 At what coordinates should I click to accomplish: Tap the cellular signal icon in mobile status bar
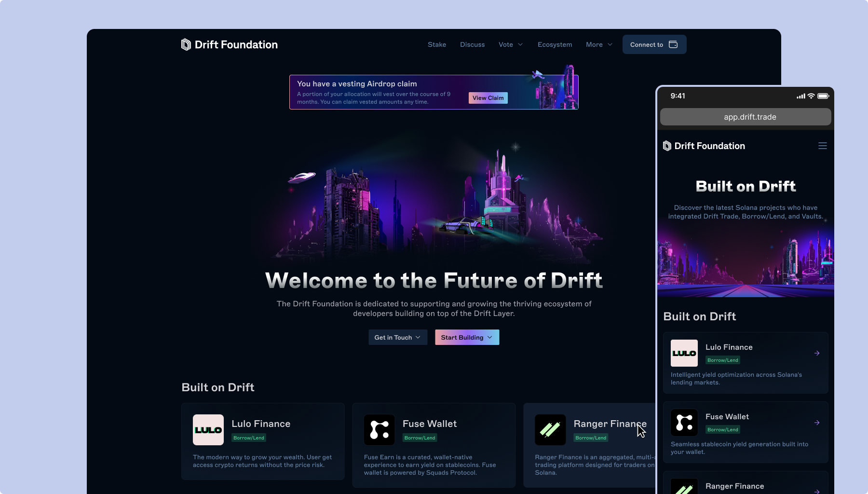click(x=801, y=96)
